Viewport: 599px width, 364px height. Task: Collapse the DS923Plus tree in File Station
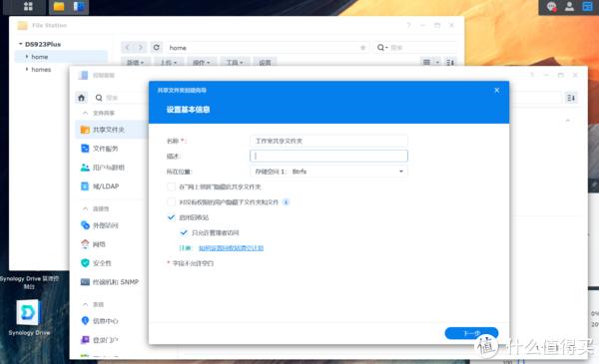21,44
